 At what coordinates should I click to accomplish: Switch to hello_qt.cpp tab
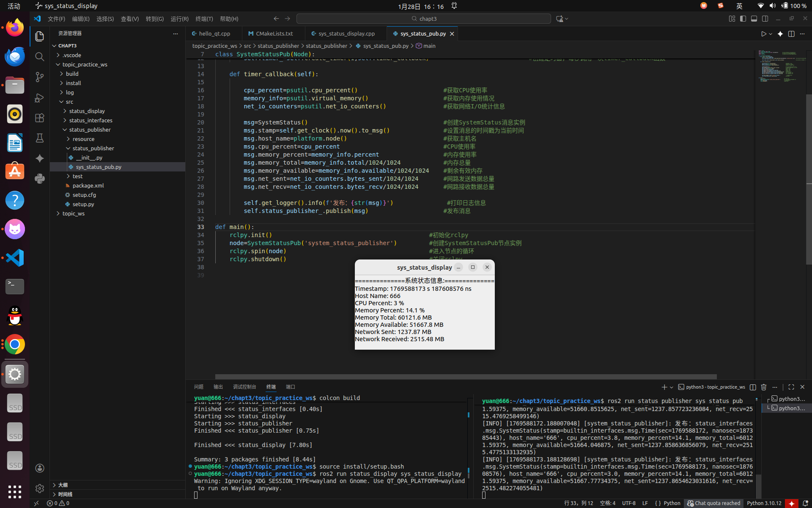click(x=214, y=33)
